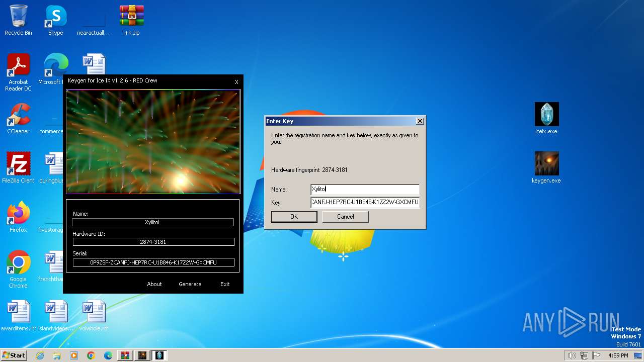Open the volume tray icon
This screenshot has width=644, height=362.
click(572, 355)
